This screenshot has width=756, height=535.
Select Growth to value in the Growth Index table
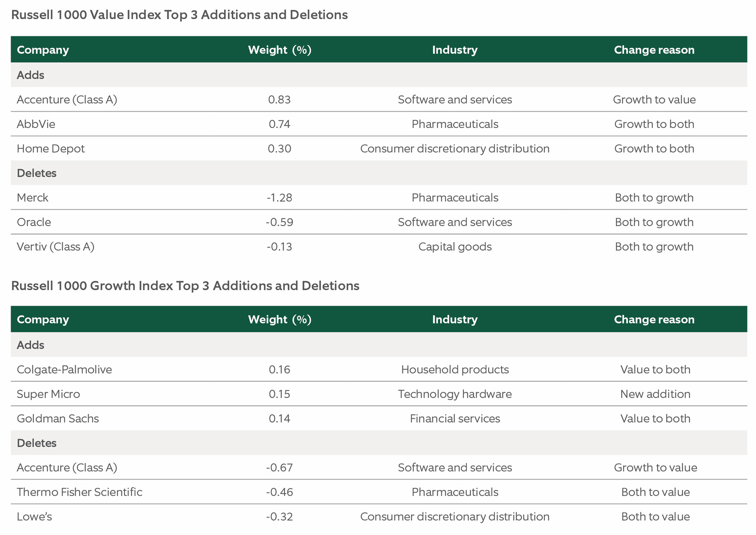pyautogui.click(x=655, y=467)
